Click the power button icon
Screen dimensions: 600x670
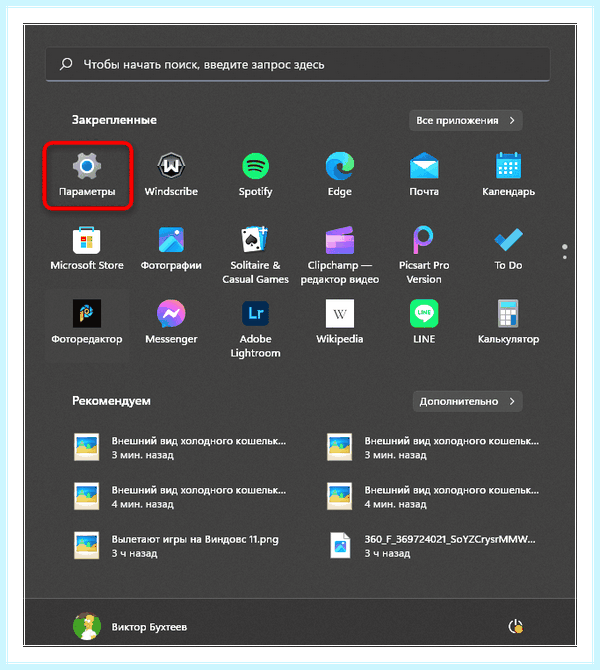(x=515, y=627)
